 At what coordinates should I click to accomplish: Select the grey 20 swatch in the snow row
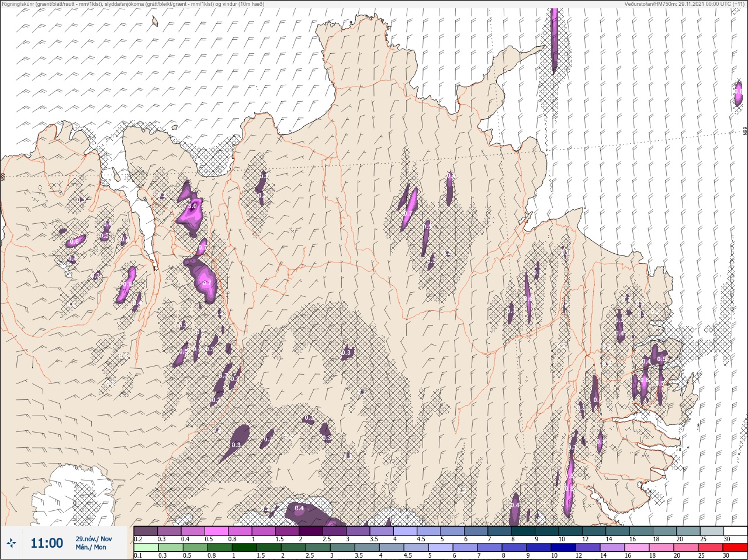(690, 531)
